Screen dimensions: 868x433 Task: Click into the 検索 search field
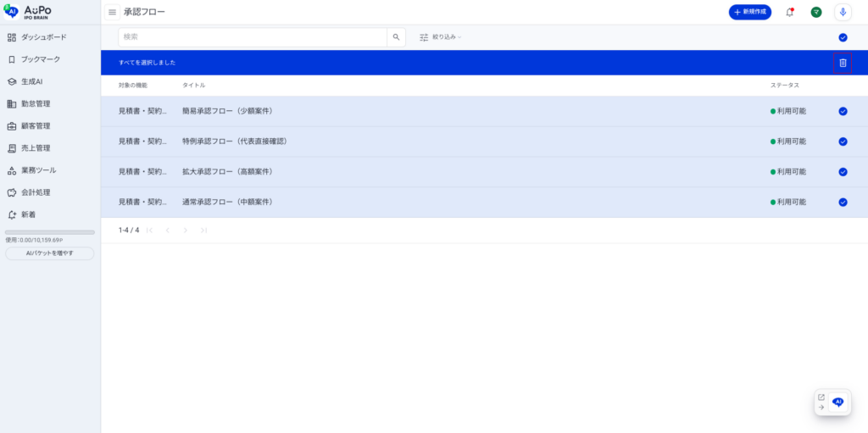tap(253, 37)
